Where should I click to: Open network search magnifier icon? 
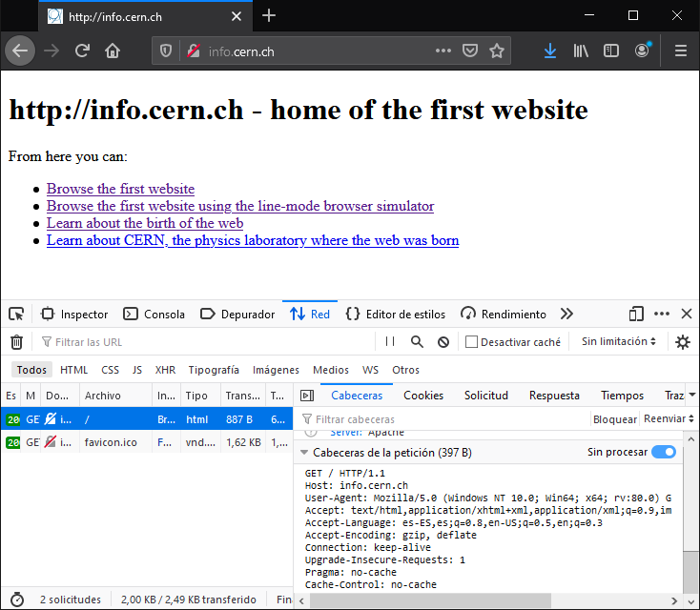[x=417, y=342]
